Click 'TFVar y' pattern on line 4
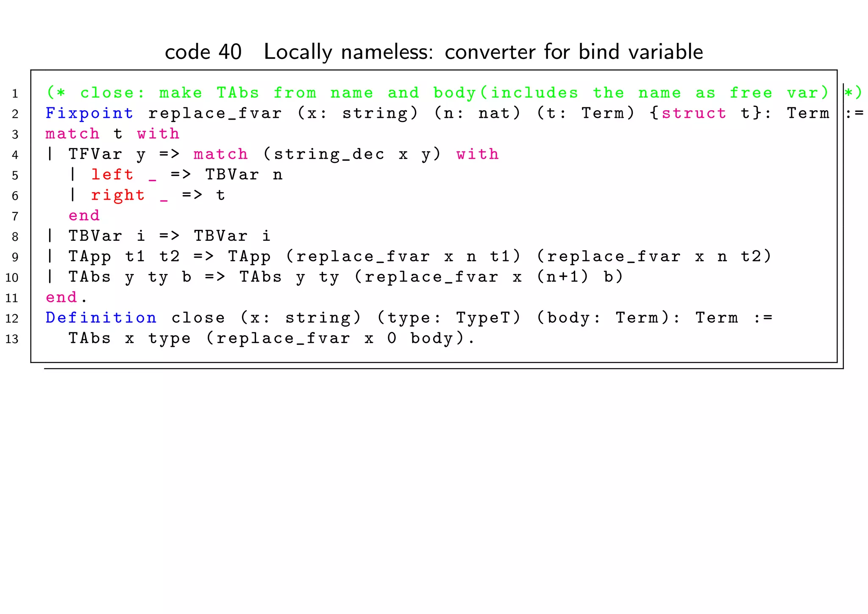The width and height of the screenshot is (868, 614). pos(107,154)
